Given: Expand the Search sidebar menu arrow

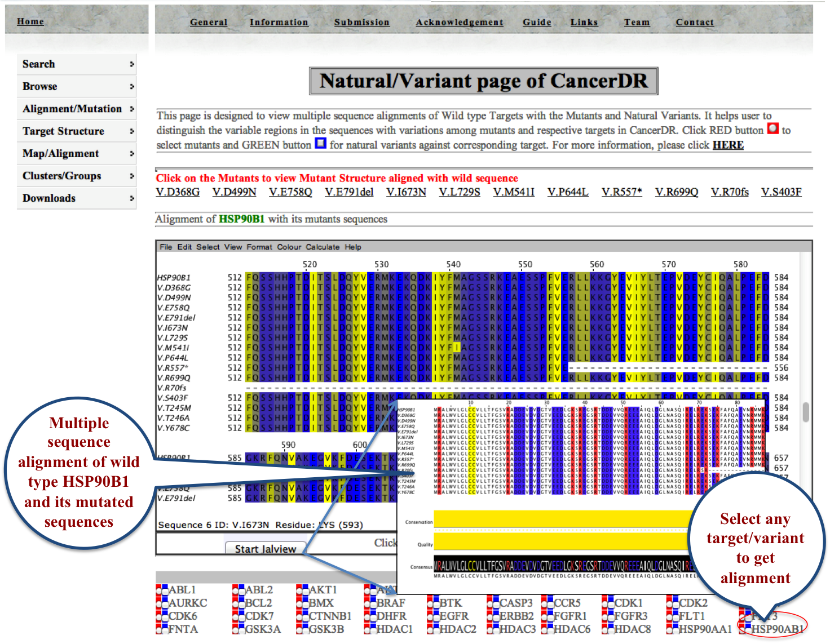Looking at the screenshot, I should point(132,64).
